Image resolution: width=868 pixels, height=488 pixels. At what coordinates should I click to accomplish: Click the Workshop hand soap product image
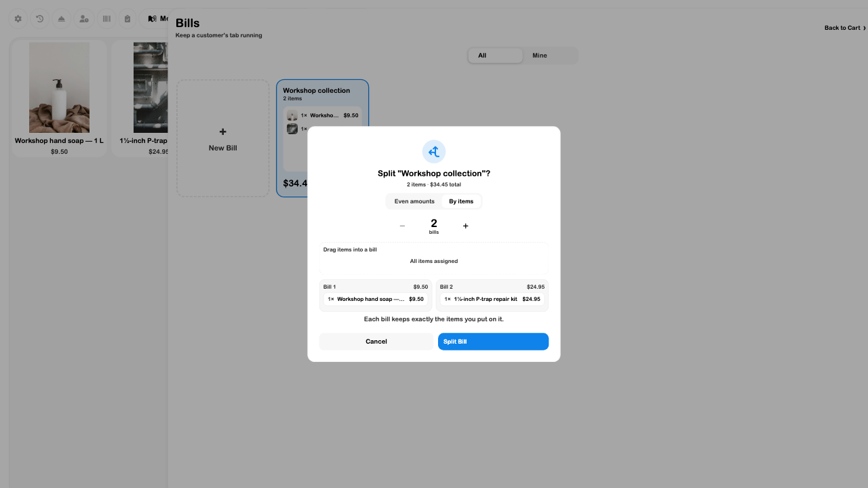pos(59,87)
